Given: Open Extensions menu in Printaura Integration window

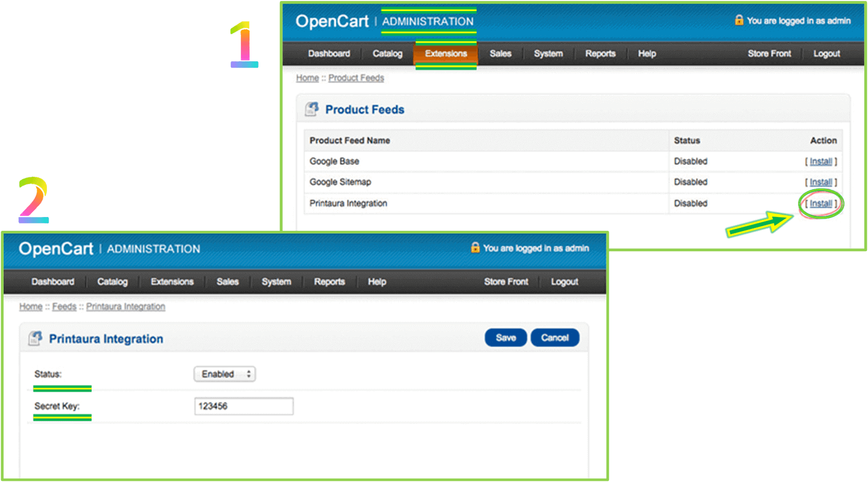Looking at the screenshot, I should coord(172,282).
